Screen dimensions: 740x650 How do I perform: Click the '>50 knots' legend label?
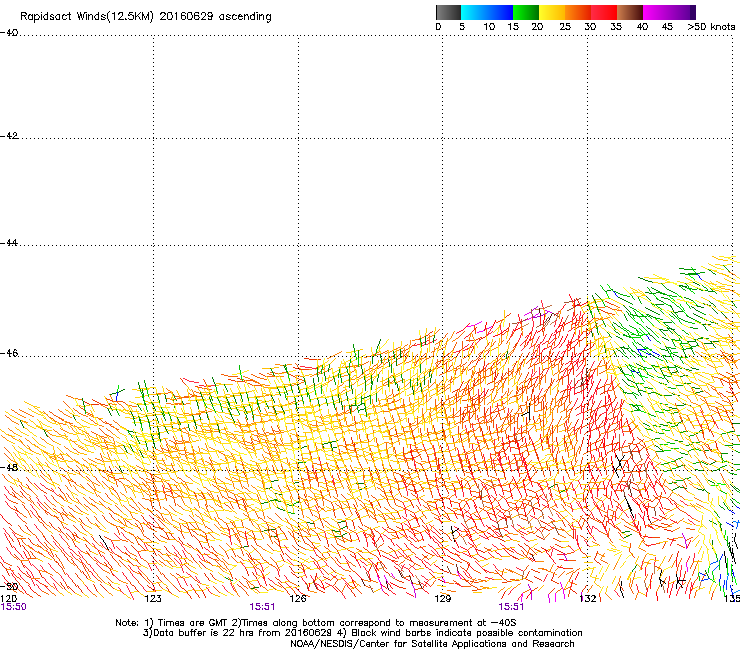711,26
